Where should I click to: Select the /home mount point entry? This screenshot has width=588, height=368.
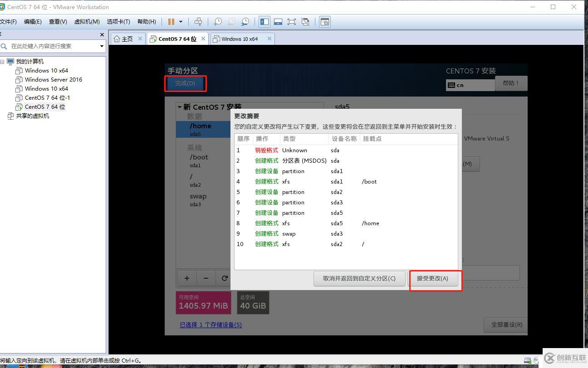click(203, 129)
